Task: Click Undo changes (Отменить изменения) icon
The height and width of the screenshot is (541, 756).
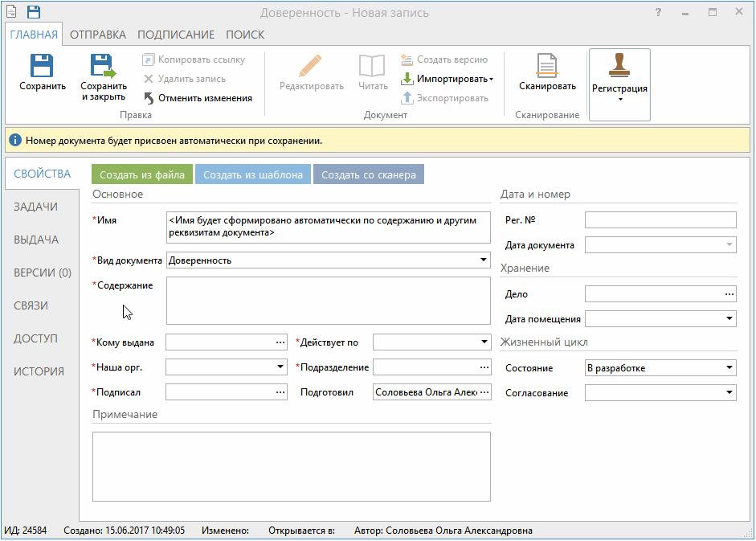Action: point(149,98)
